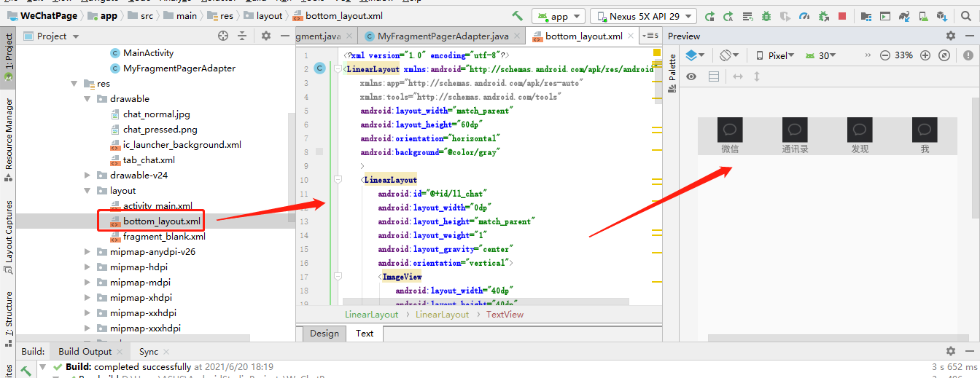Click the Orientation for Preview dropdown
980x378 pixels.
tap(729, 55)
